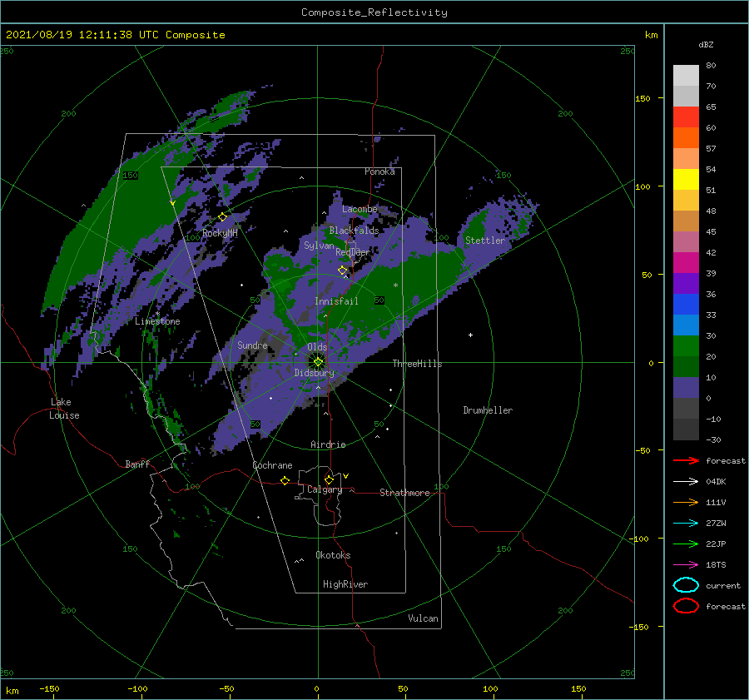The height and width of the screenshot is (700, 749).
Task: Click the yellow diamond marker under Cochrane
Action: pos(285,480)
